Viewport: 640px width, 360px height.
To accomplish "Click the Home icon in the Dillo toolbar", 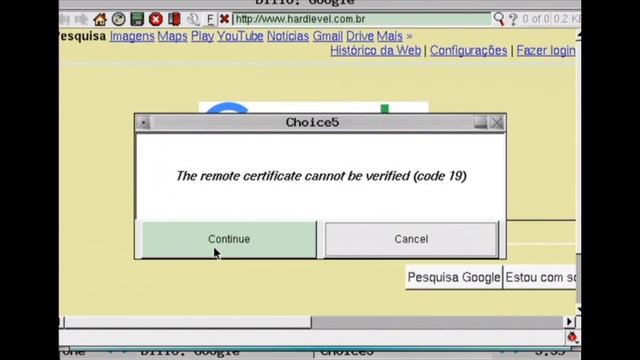I will point(100,19).
